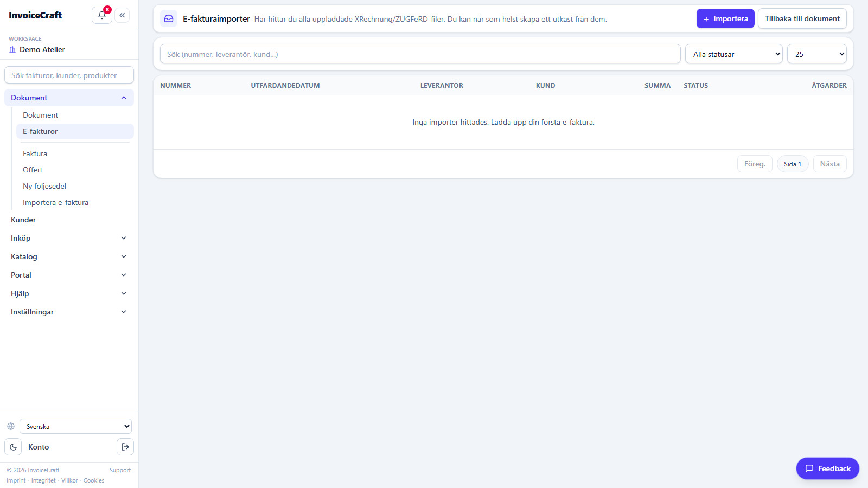
Task: Toggle dark mode moon icon
Action: (13, 447)
